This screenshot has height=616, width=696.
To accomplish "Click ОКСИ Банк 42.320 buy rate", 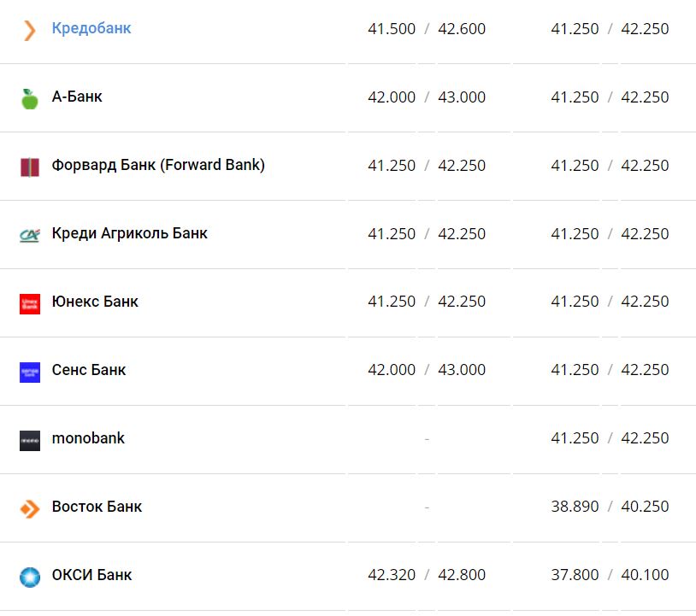I will [x=392, y=576].
